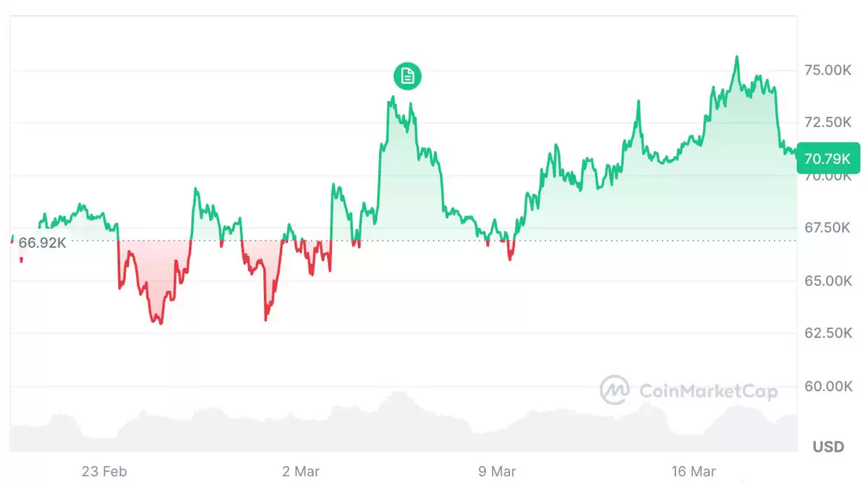Screen dimensions: 868x482
Task: Click the 2 Mar date label
Action: [301, 471]
